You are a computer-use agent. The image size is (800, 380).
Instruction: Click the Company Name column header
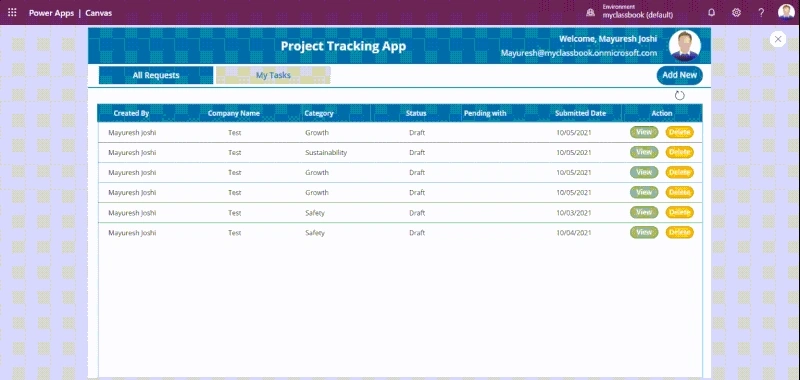[234, 113]
